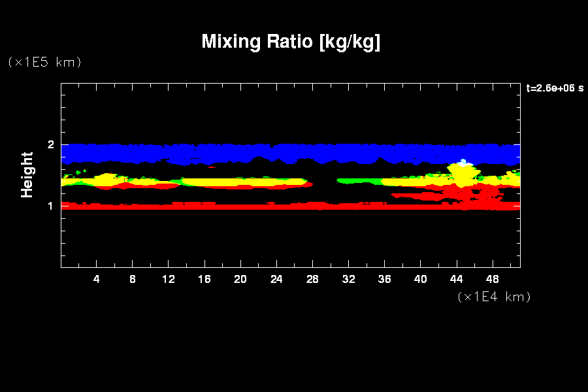Select y-axis tick label 1
The height and width of the screenshot is (392, 588).
(x=51, y=206)
